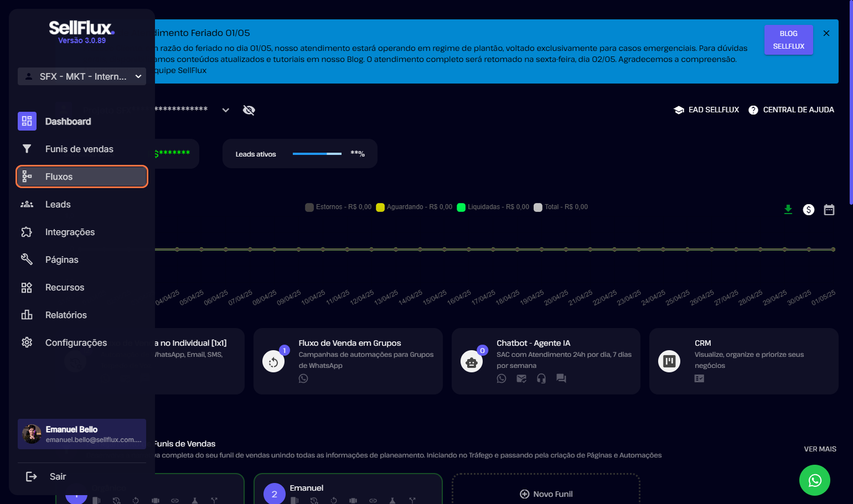Image resolution: width=853 pixels, height=504 pixels.
Task: Open Configurações settings
Action: tap(82, 342)
